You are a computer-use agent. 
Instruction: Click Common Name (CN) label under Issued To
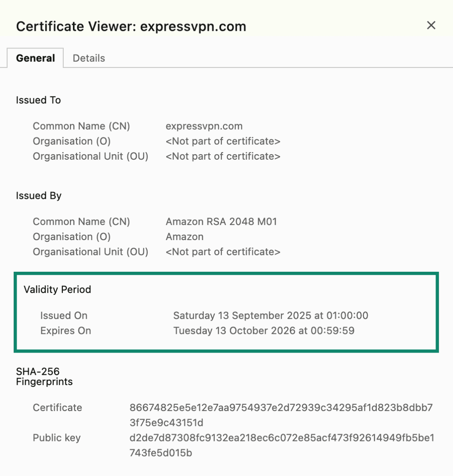pyautogui.click(x=81, y=126)
